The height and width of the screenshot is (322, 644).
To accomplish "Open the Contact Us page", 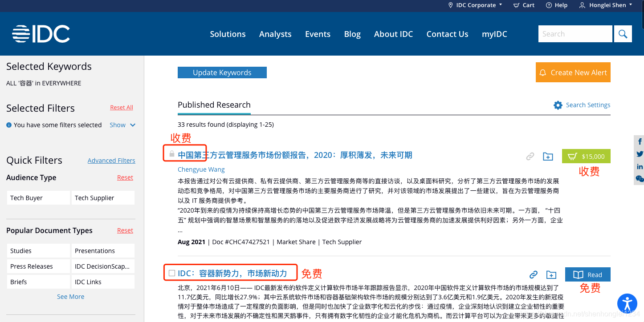I will (x=447, y=34).
